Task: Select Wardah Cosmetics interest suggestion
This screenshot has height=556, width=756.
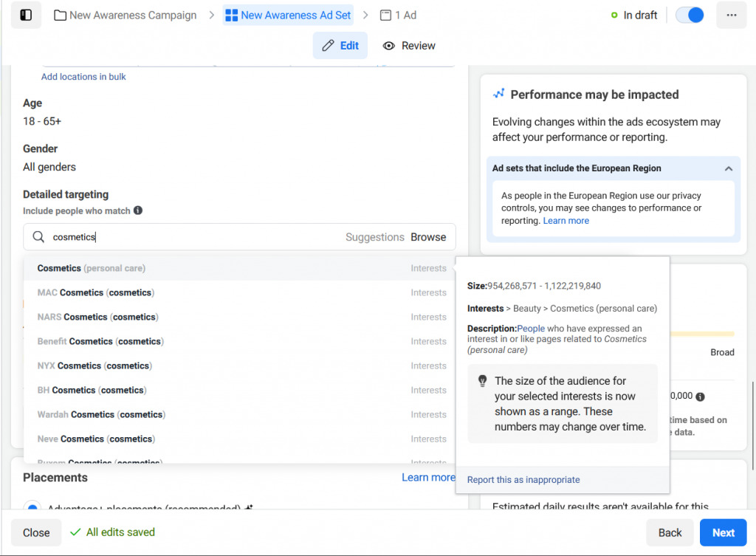Action: [239, 414]
